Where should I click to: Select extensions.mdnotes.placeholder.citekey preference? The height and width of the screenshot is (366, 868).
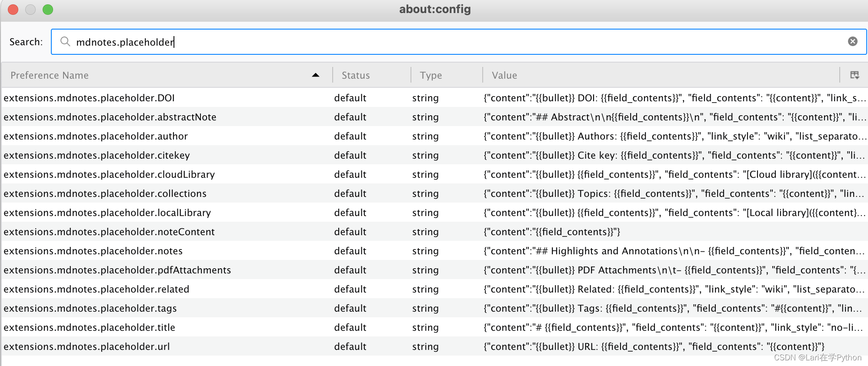click(97, 155)
